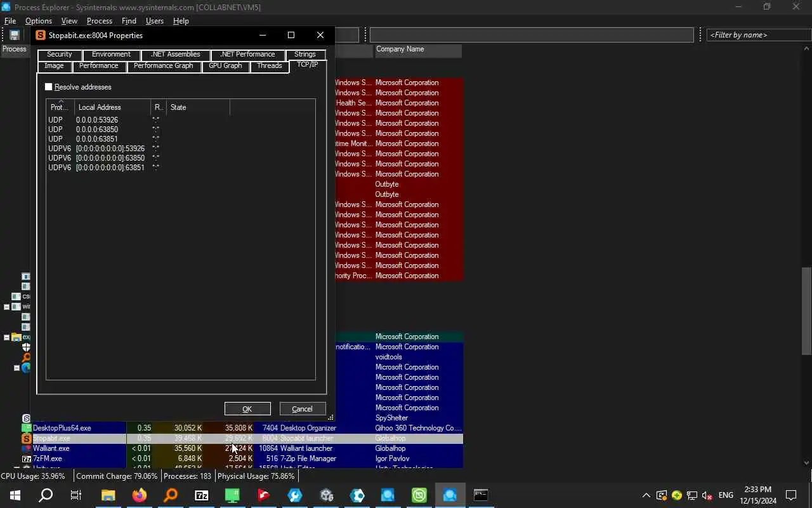Click Physical Usage 75.86% in status bar
The image size is (812, 508).
[x=256, y=476]
